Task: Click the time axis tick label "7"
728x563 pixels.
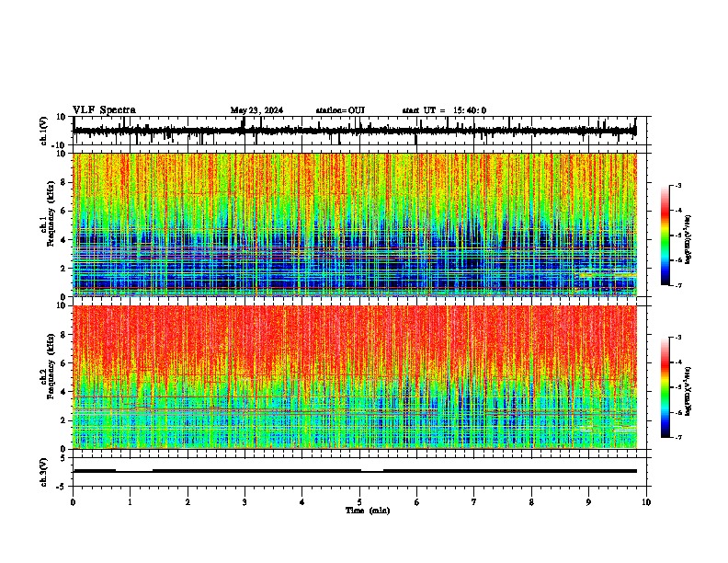Action: click(474, 502)
